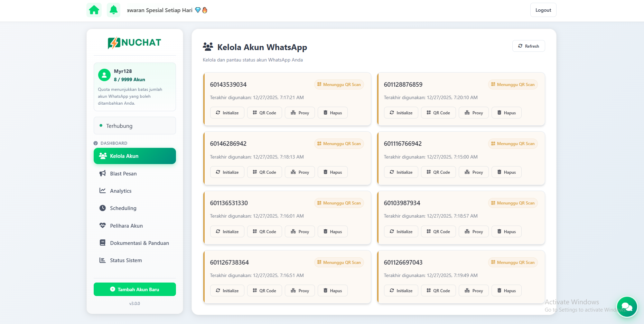Click the Refresh button at top right
Image resolution: width=644 pixels, height=324 pixels.
coord(529,46)
